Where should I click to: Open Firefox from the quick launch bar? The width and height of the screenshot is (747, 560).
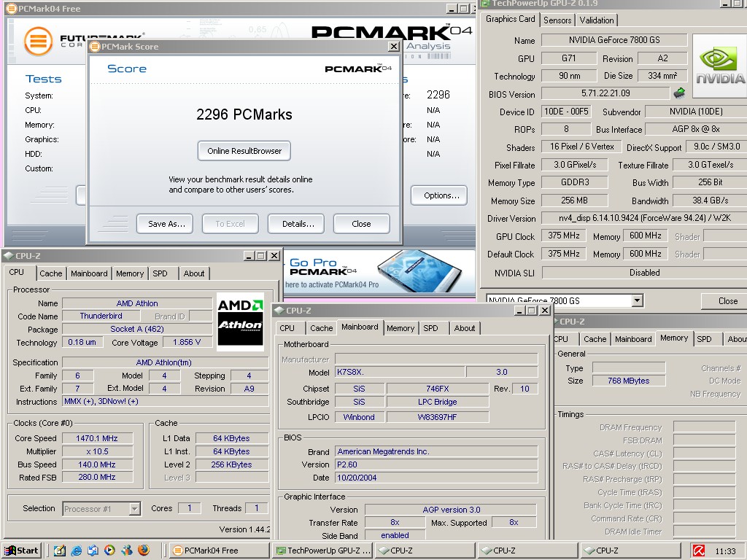[x=143, y=550]
